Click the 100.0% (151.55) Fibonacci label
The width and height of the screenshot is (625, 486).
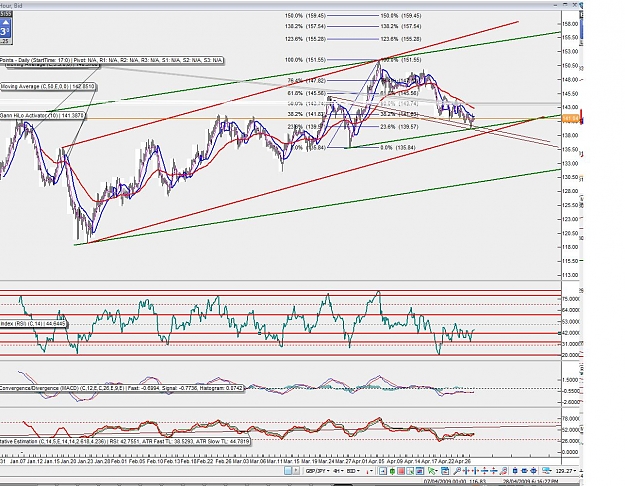(x=305, y=60)
